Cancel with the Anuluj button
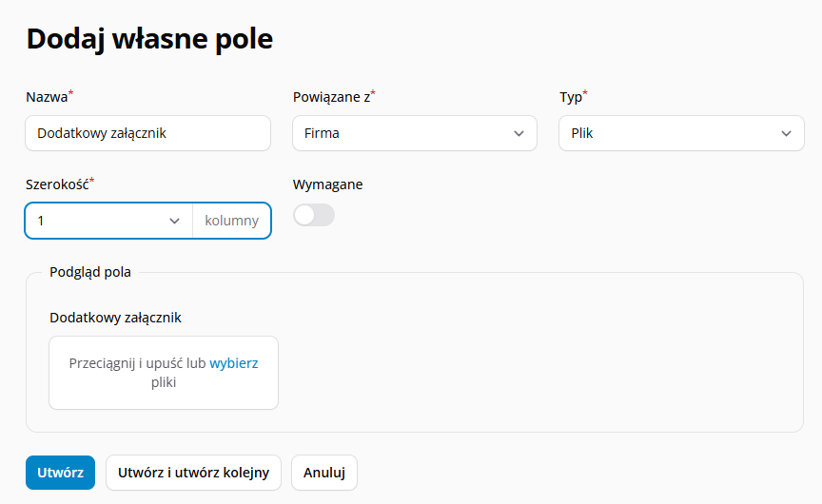 tap(324, 473)
